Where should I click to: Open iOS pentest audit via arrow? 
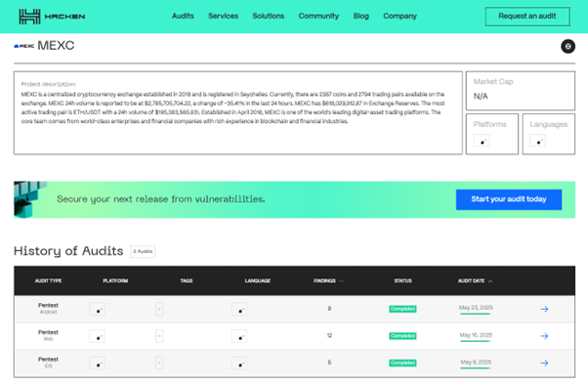[544, 364]
